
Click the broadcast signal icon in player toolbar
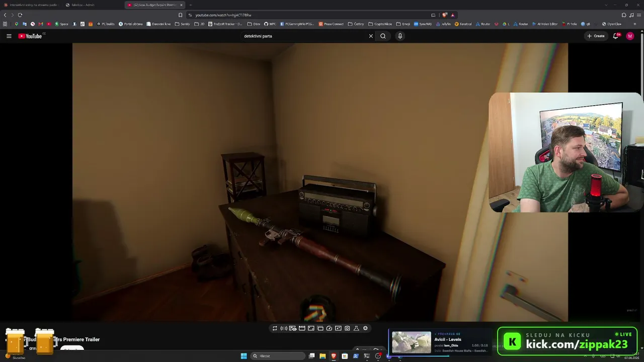point(284,328)
